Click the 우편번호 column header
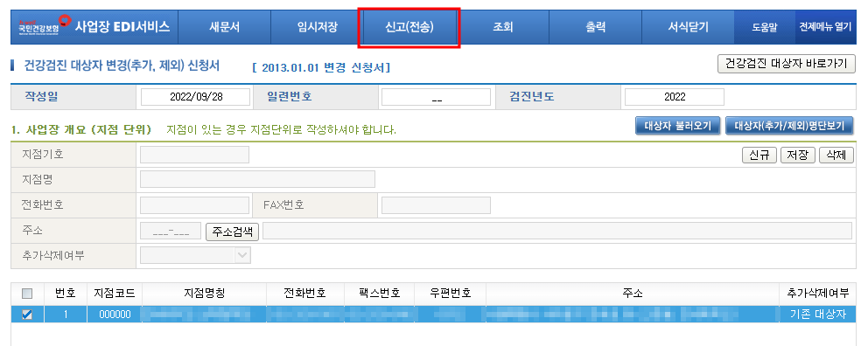The width and height of the screenshot is (868, 346). [x=450, y=293]
